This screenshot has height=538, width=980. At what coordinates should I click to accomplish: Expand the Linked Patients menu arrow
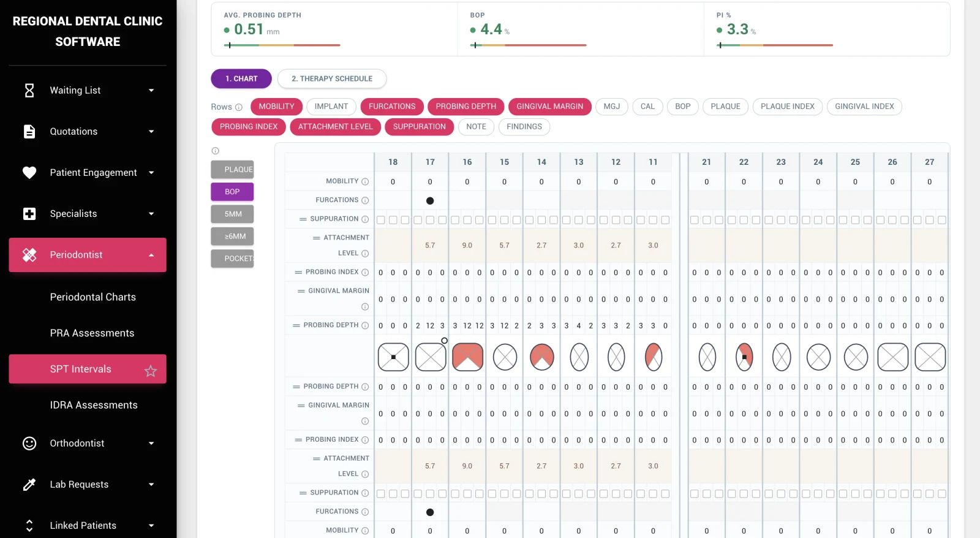click(x=151, y=526)
